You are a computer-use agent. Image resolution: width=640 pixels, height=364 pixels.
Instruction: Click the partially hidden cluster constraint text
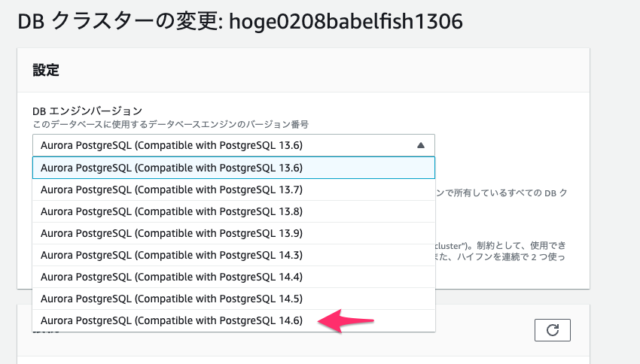coord(500,251)
